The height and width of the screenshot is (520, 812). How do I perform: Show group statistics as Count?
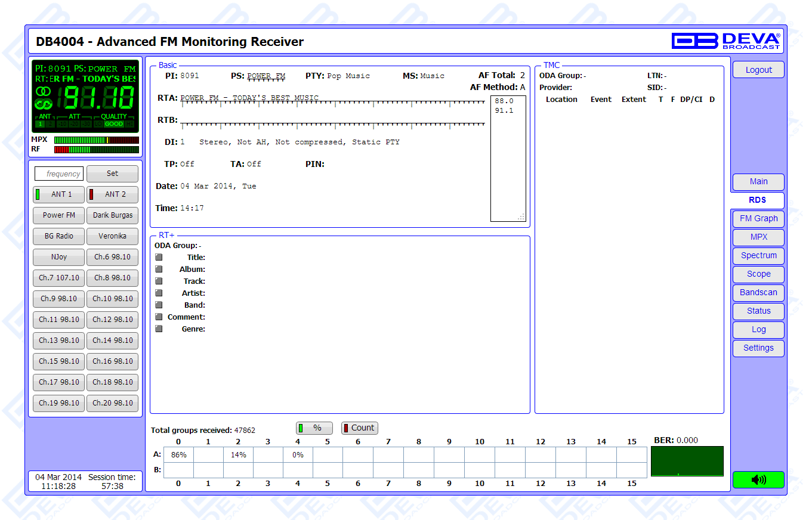359,428
